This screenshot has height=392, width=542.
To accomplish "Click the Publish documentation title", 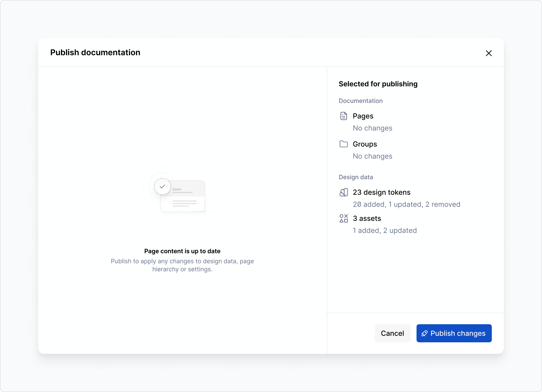I will (x=95, y=52).
